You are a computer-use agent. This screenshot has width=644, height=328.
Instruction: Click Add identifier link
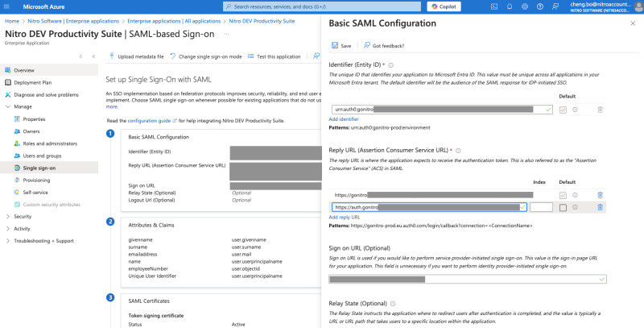[x=344, y=119]
